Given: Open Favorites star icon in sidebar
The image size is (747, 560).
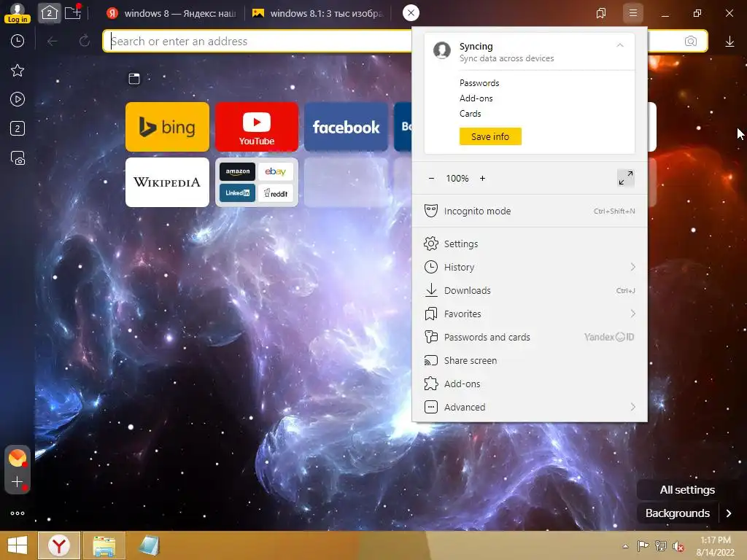Looking at the screenshot, I should tap(18, 71).
